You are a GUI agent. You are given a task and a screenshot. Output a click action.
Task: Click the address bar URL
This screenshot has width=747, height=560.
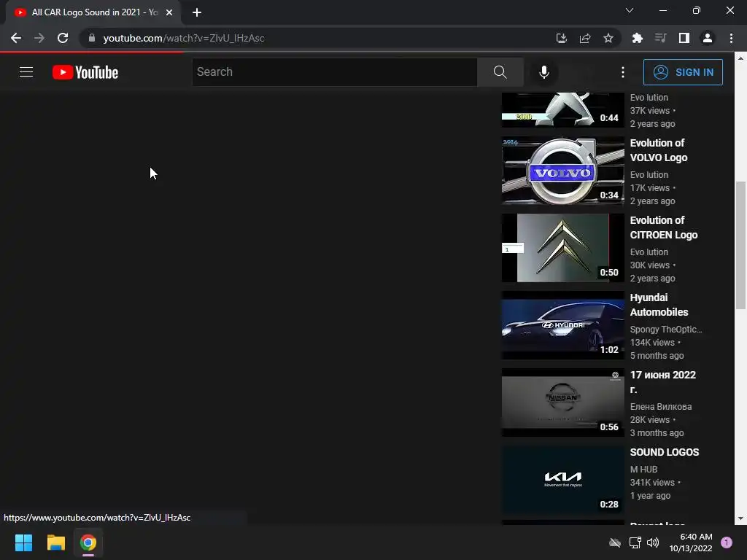click(x=184, y=38)
